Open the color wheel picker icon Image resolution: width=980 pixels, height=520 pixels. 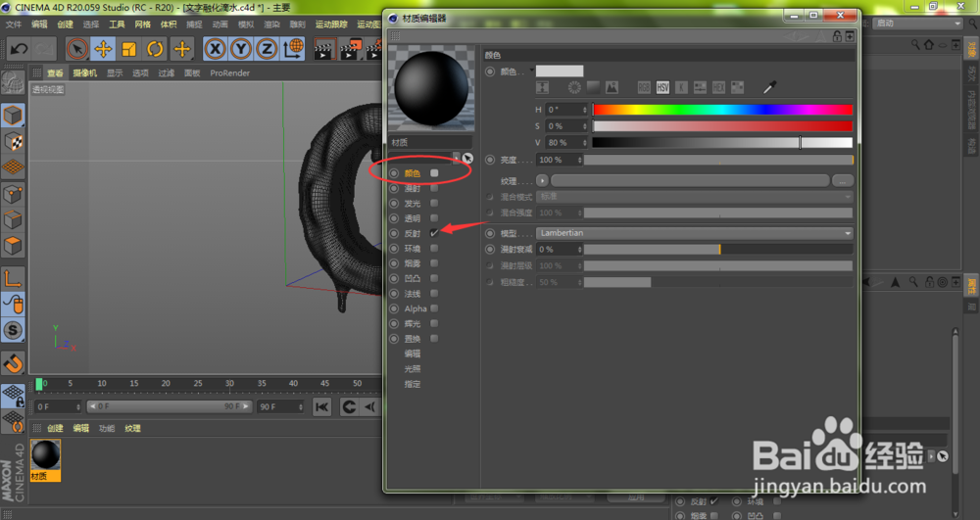click(x=574, y=87)
